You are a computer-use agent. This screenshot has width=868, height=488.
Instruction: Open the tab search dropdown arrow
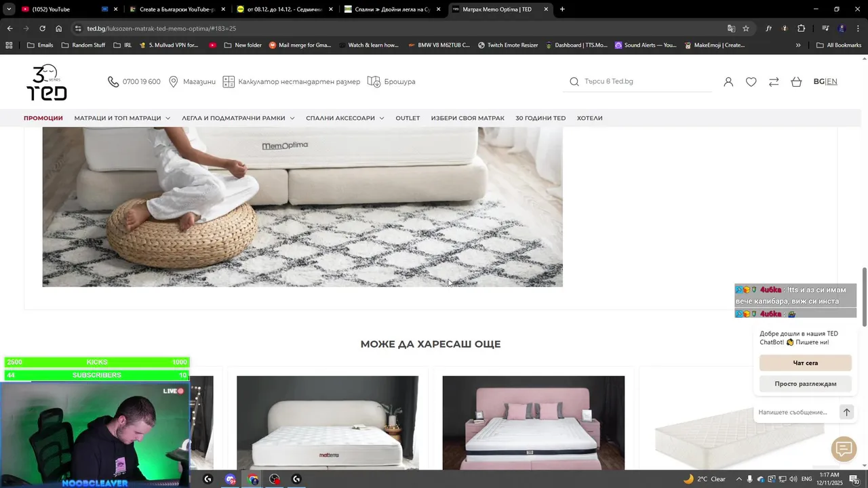[x=9, y=9]
